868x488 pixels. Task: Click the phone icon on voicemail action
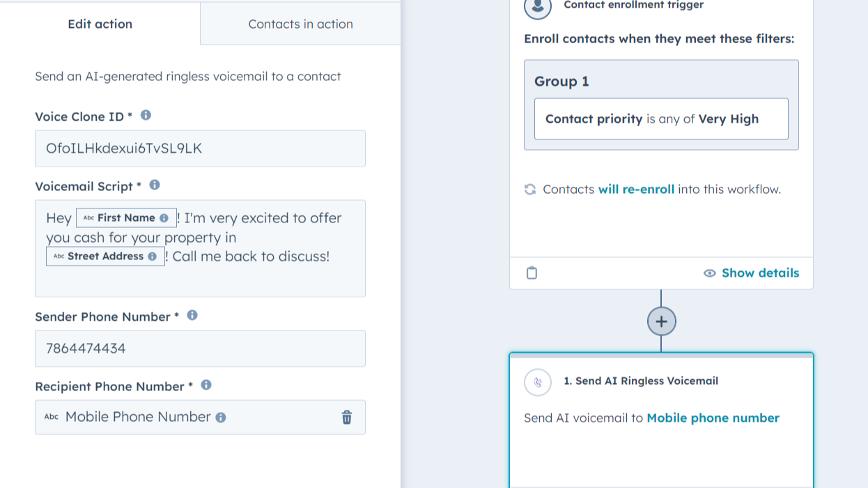point(538,381)
